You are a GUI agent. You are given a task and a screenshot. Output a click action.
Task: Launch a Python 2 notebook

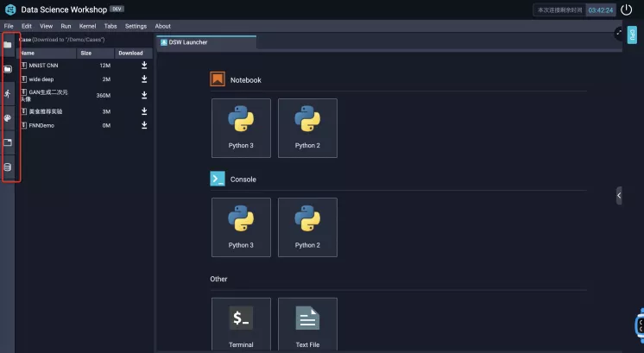tap(307, 128)
